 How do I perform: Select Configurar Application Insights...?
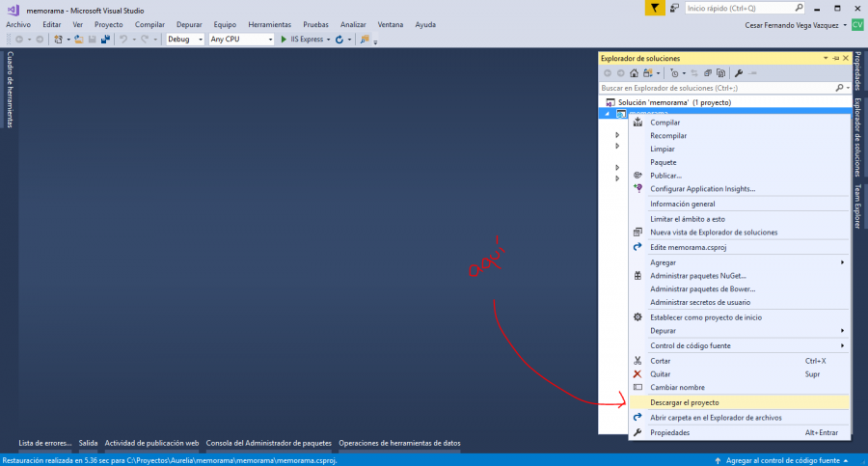click(x=739, y=189)
